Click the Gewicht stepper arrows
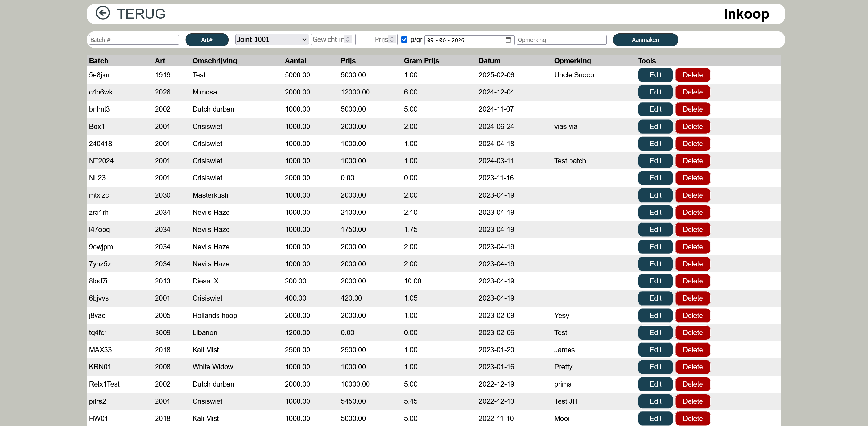868x426 pixels. point(348,39)
